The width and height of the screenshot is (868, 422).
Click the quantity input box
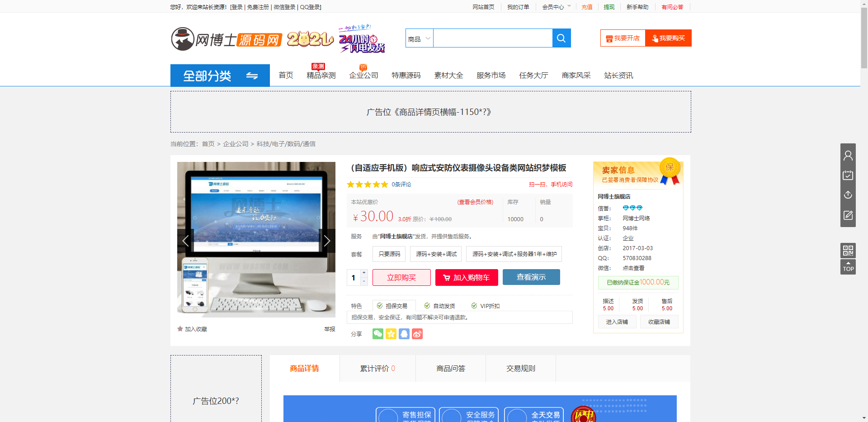354,278
